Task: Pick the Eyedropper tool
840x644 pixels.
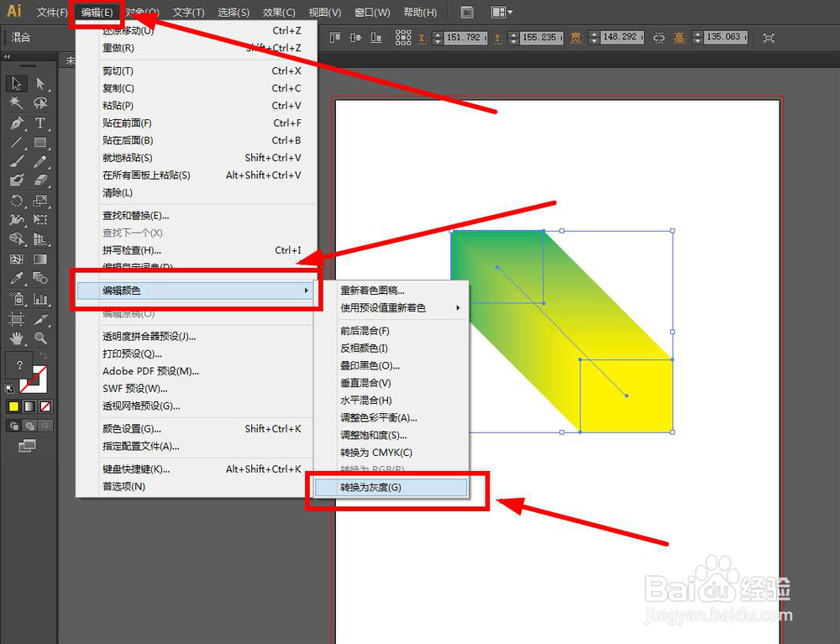Action: coord(15,277)
